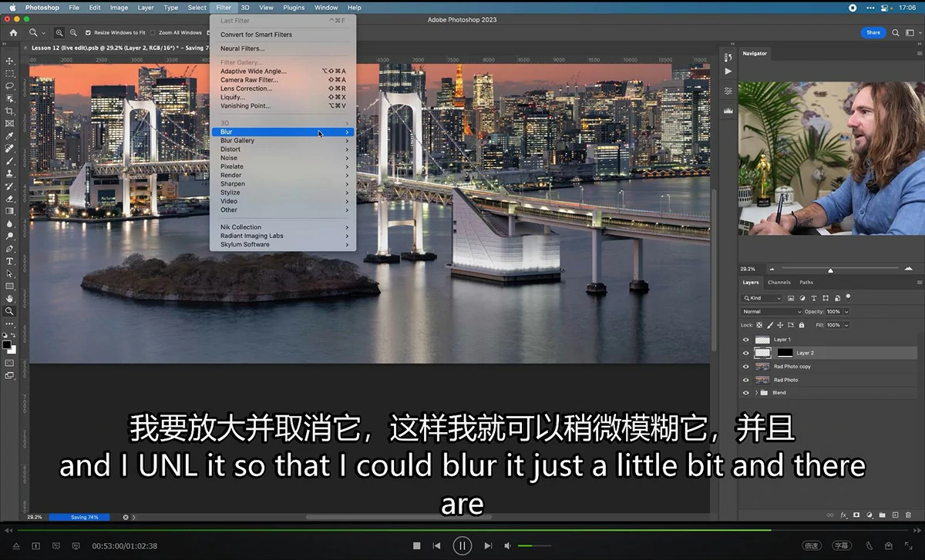The width and height of the screenshot is (925, 560).
Task: Toggle layer filter on/off switch
Action: (x=848, y=297)
